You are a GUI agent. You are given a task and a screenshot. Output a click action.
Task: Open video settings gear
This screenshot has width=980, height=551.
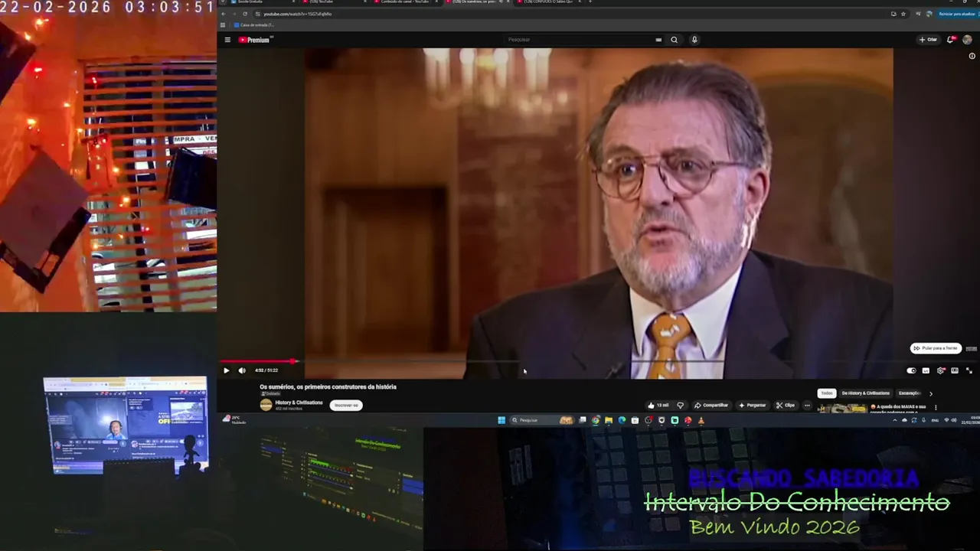point(940,370)
